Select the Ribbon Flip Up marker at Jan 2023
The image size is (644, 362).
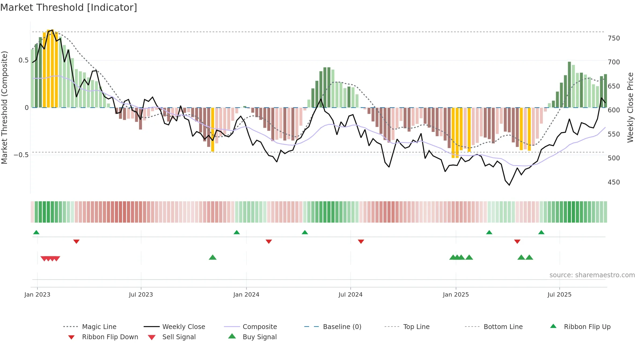tap(36, 232)
